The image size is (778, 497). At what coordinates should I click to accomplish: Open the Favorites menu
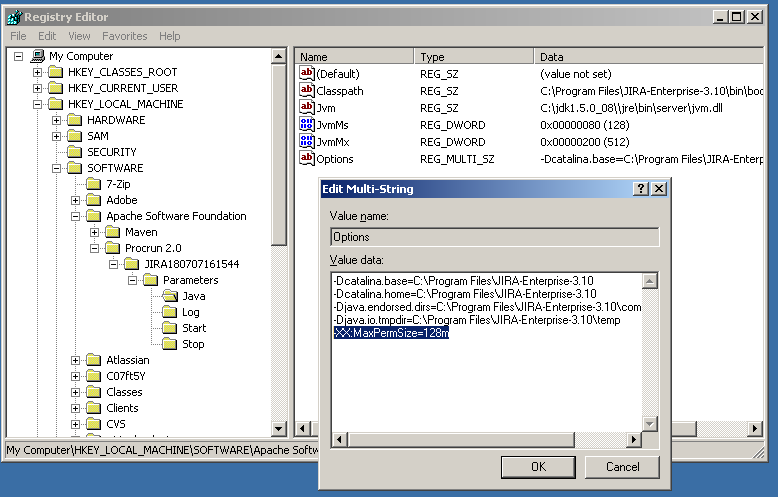coord(124,36)
